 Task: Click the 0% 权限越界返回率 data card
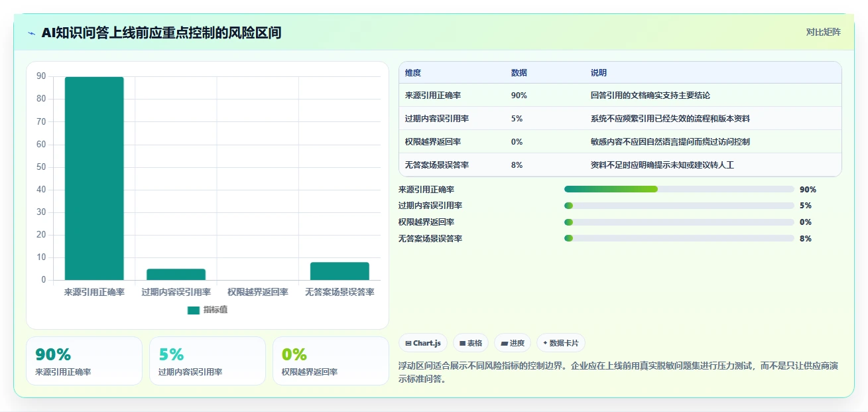331,361
